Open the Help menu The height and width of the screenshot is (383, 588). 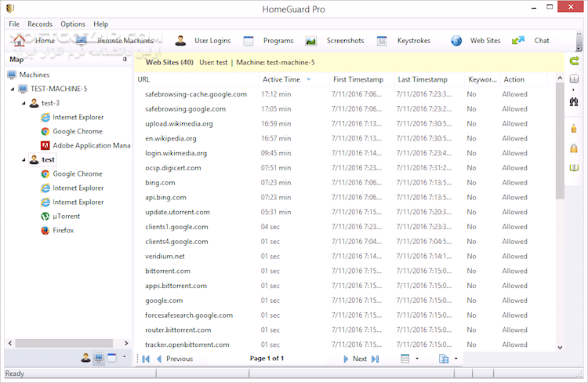pos(101,24)
